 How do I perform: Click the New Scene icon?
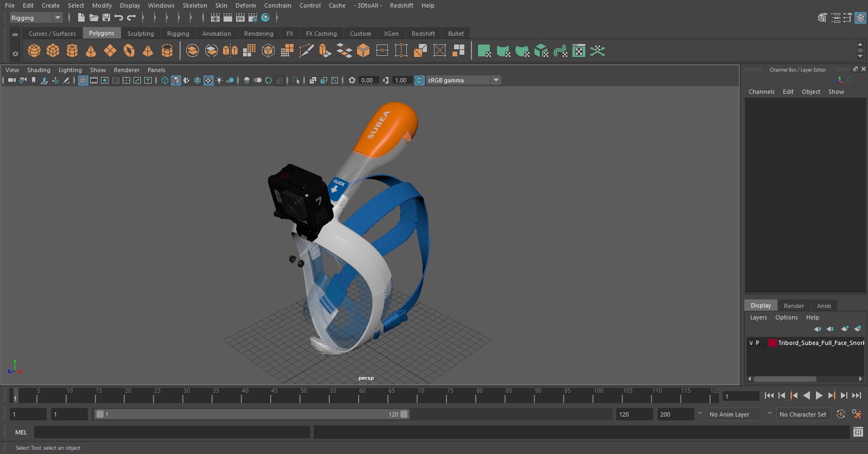click(81, 18)
